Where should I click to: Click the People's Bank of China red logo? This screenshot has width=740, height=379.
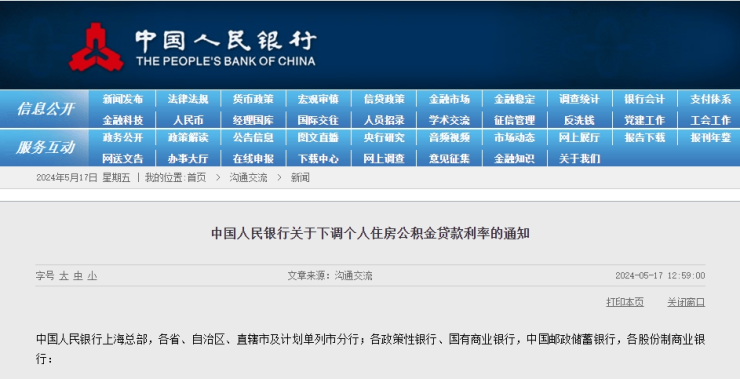[96, 47]
